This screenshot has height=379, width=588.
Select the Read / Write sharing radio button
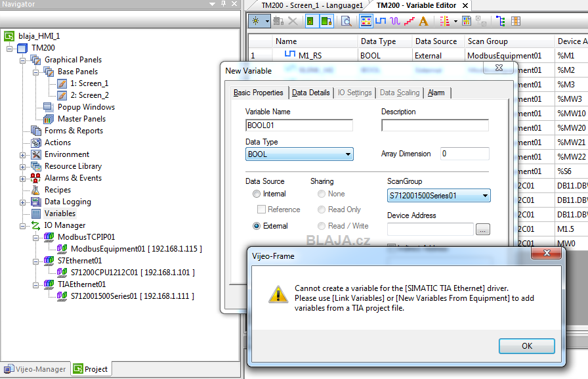pos(322,226)
